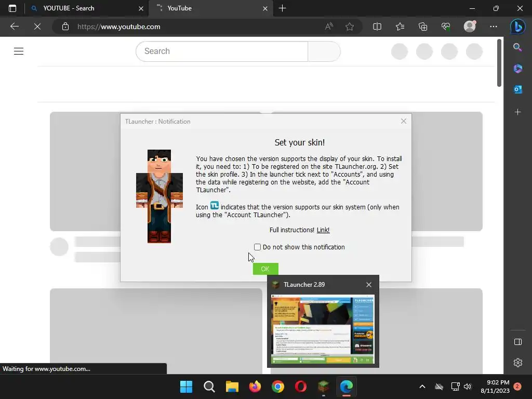Open Browser essentials heart icon
The image size is (532, 399).
[x=446, y=26]
